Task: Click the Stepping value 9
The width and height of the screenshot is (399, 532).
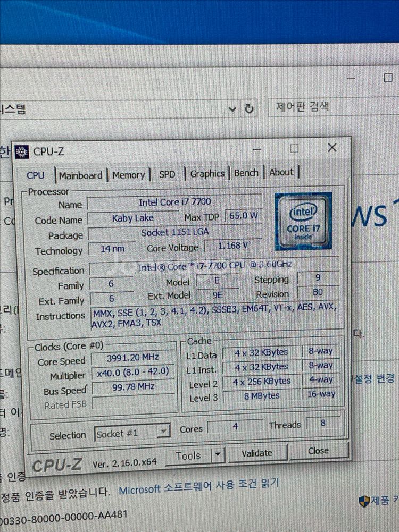Action: click(x=318, y=278)
